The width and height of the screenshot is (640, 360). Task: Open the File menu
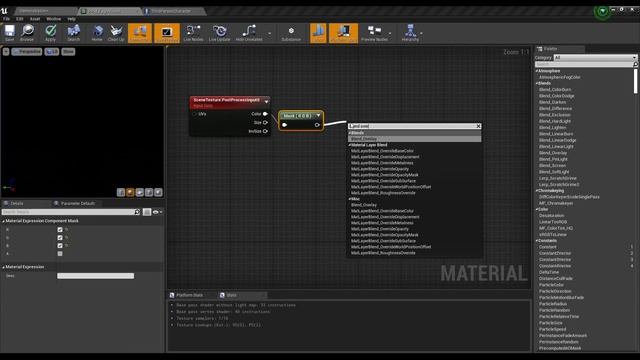click(7, 19)
